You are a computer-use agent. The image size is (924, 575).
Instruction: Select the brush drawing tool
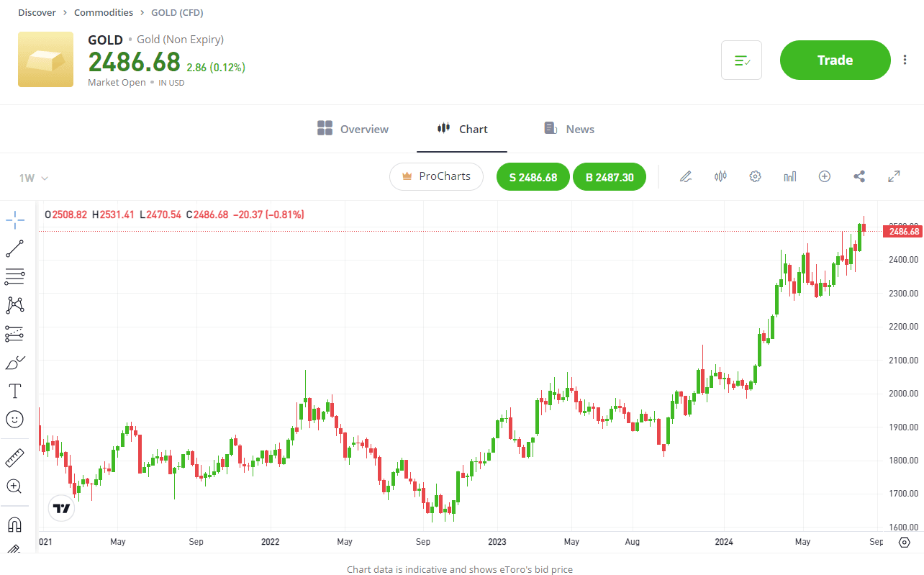pyautogui.click(x=14, y=362)
